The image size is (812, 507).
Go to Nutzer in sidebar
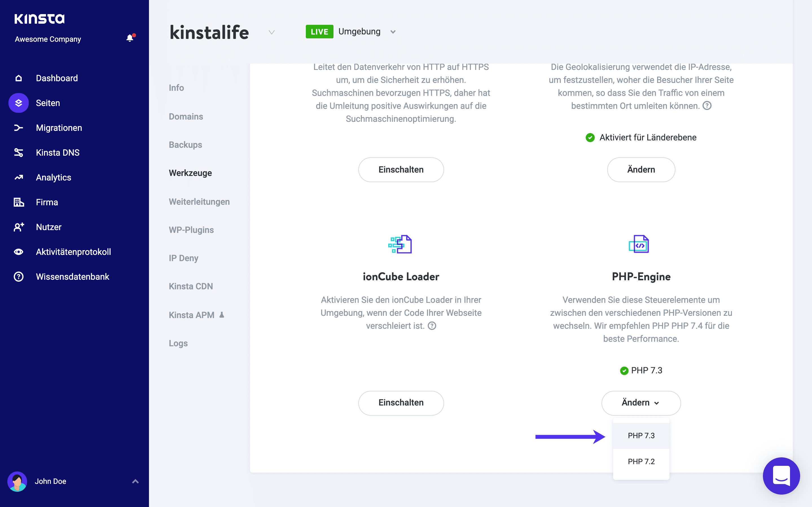(49, 227)
